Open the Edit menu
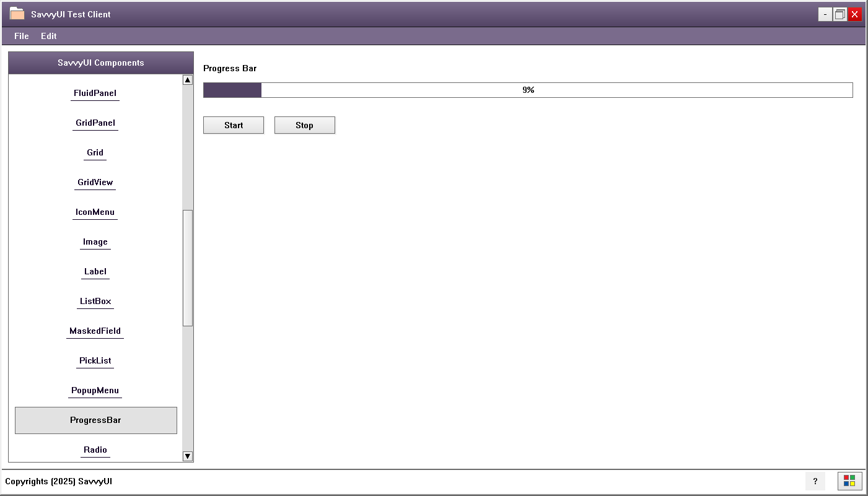 [48, 36]
